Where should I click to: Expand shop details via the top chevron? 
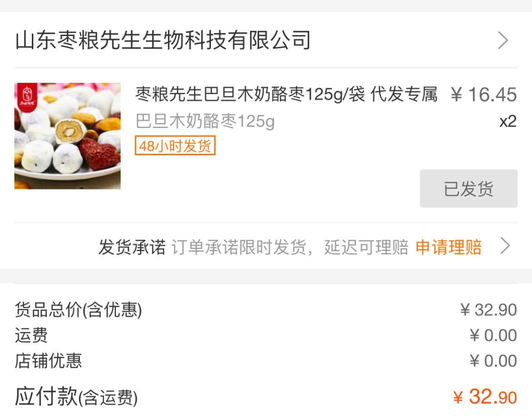coord(503,40)
